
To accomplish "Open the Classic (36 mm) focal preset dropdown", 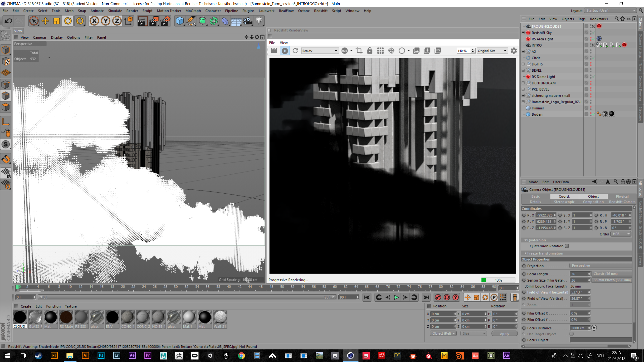I will 611,274.
